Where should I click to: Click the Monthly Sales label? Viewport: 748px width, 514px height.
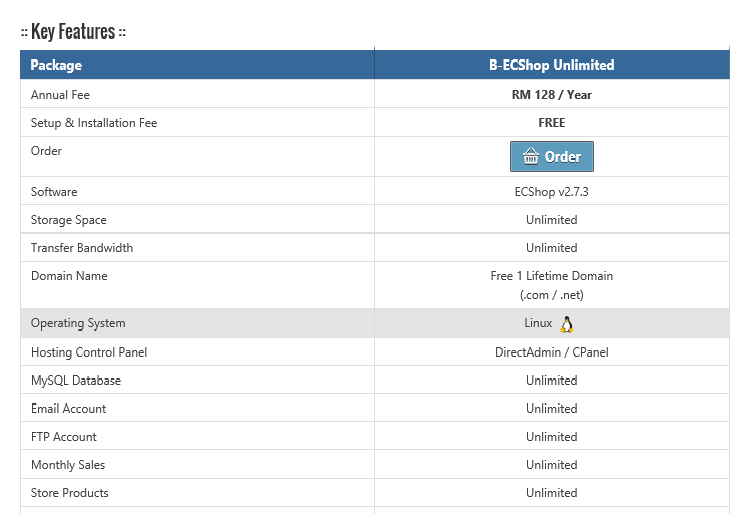click(68, 465)
